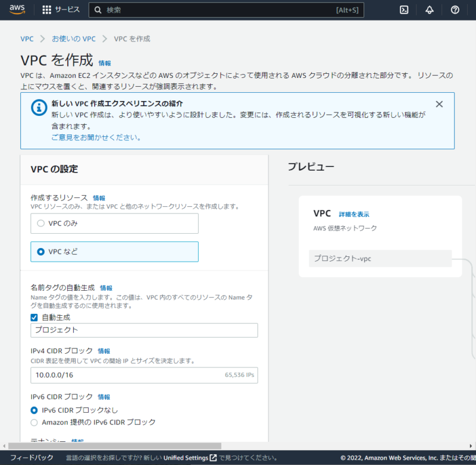The width and height of the screenshot is (476, 465).
Task: Click the name tag input プロジェクト
Action: (144, 330)
